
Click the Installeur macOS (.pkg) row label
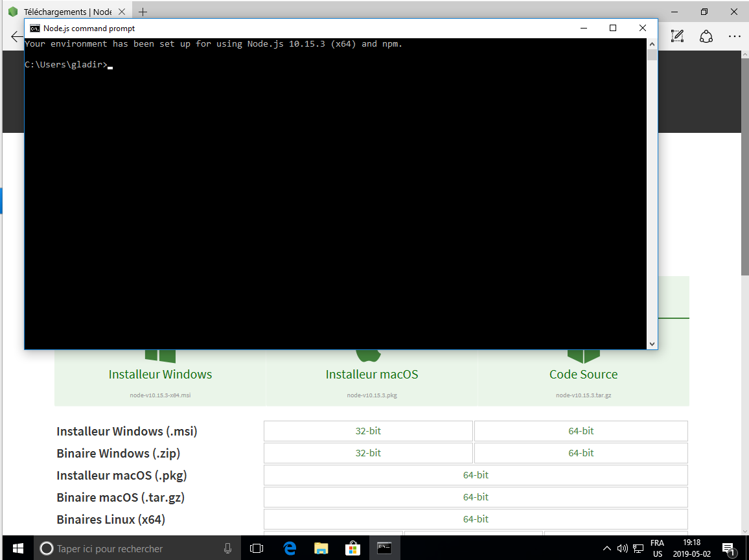click(122, 476)
